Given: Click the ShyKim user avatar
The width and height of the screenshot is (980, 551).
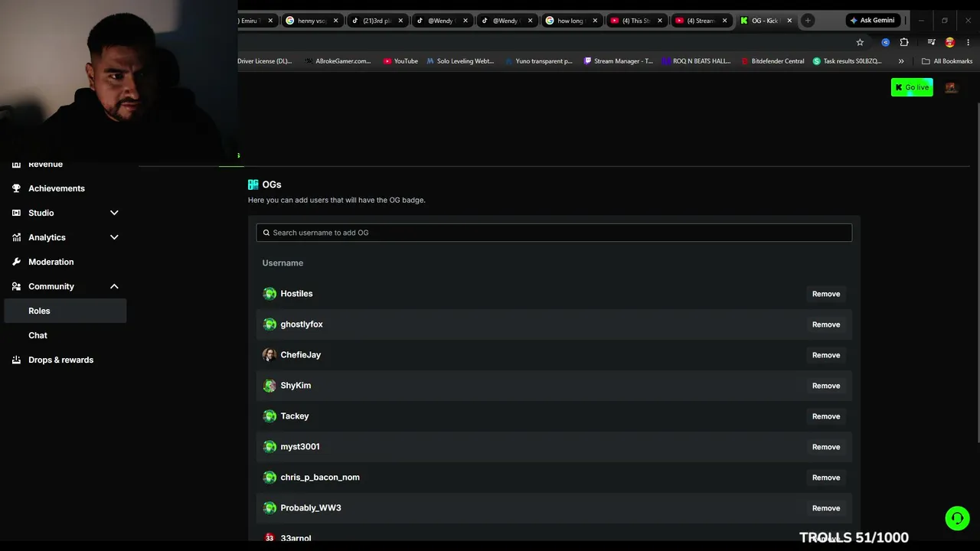Looking at the screenshot, I should (x=269, y=386).
